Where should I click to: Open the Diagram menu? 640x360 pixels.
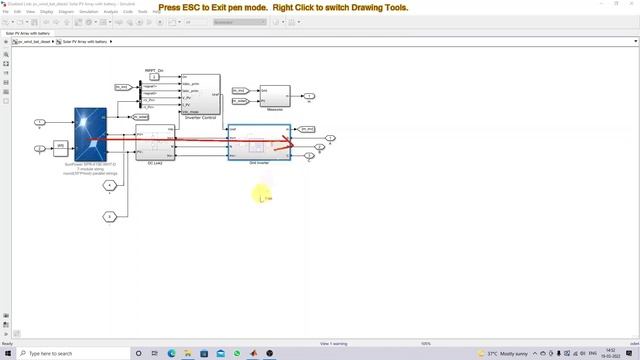click(66, 12)
